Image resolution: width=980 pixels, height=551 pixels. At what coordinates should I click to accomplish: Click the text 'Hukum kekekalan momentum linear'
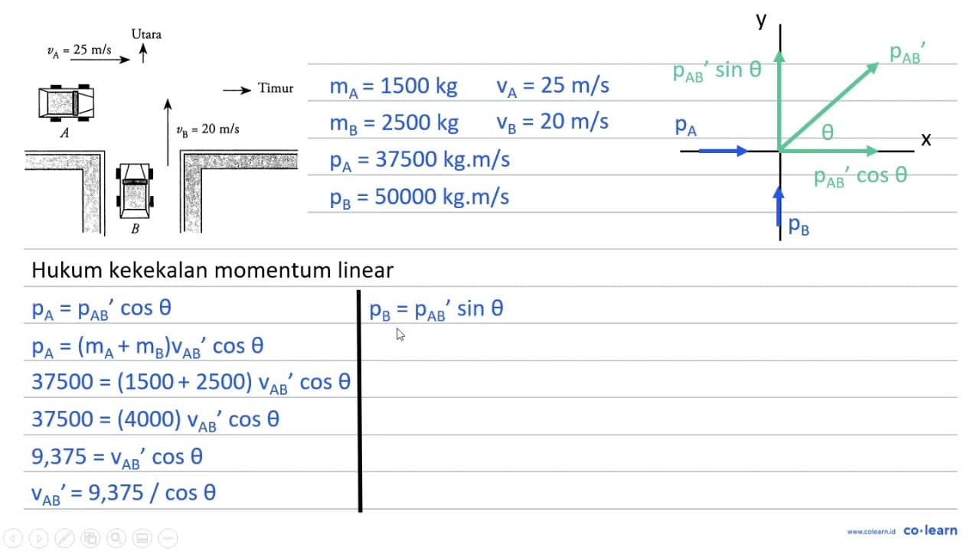tap(213, 269)
